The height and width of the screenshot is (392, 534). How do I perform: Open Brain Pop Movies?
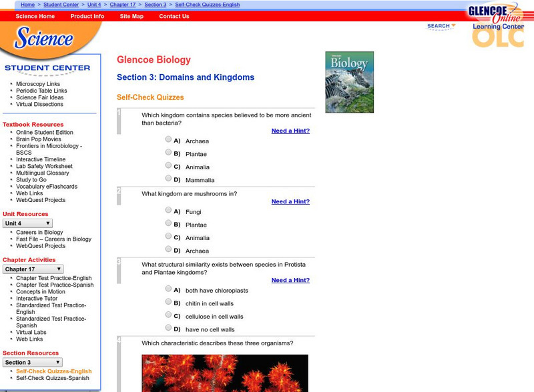coord(39,139)
